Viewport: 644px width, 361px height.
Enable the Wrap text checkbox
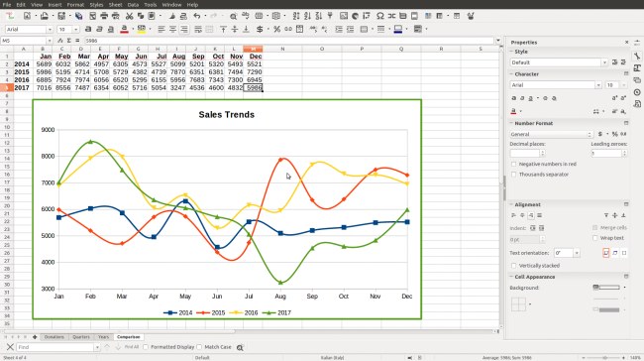click(x=594, y=238)
